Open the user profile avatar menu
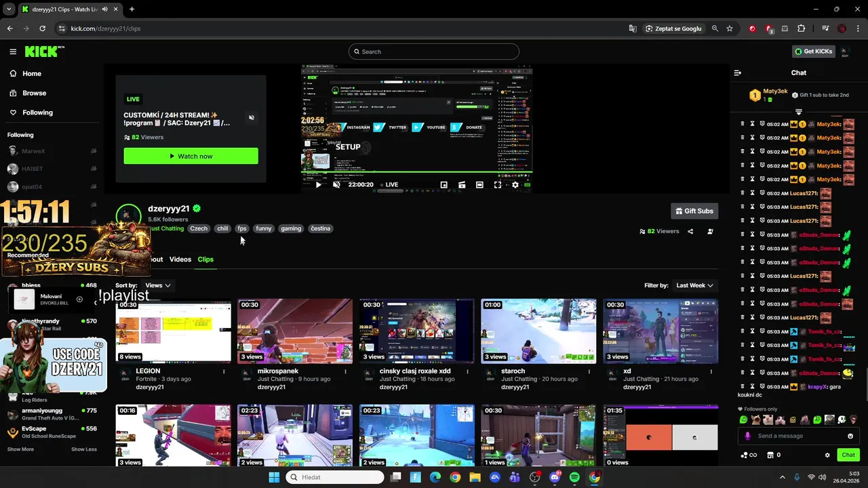Viewport: 868px width, 488px height. [845, 52]
